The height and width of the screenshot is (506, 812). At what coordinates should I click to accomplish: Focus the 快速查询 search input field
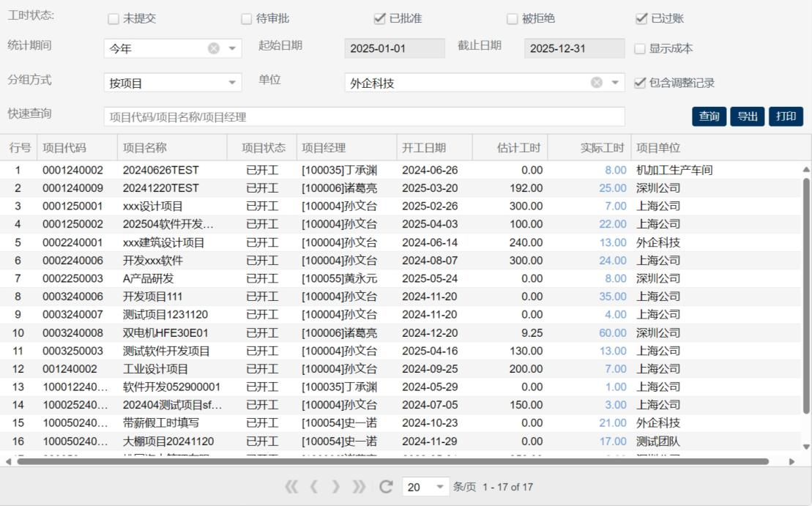coord(364,116)
